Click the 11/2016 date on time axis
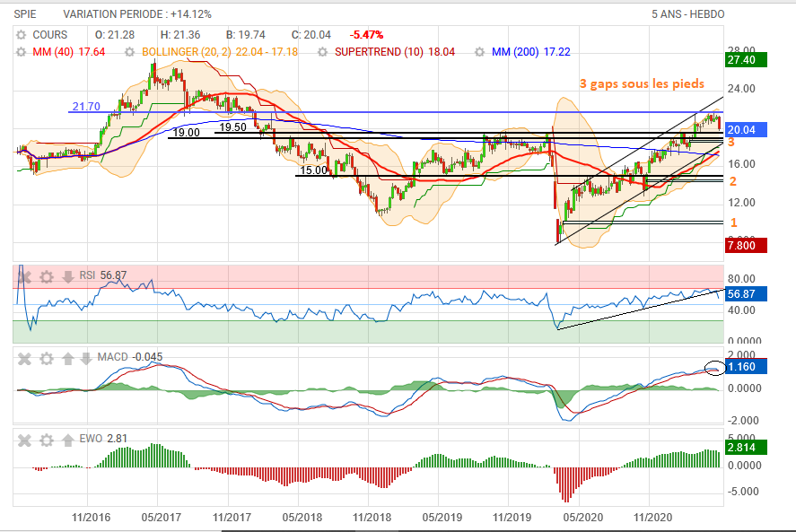The height and width of the screenshot is (532, 796). pyautogui.click(x=92, y=518)
